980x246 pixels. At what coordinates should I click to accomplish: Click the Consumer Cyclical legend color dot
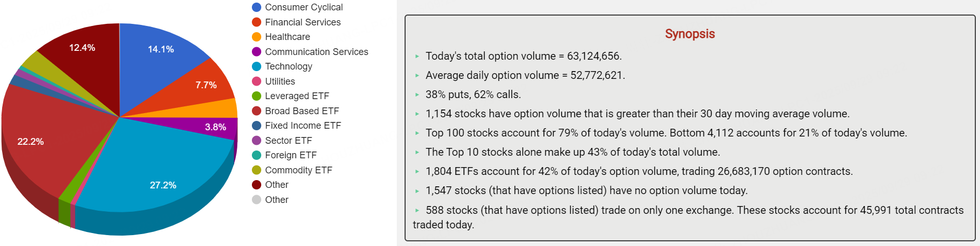click(257, 7)
